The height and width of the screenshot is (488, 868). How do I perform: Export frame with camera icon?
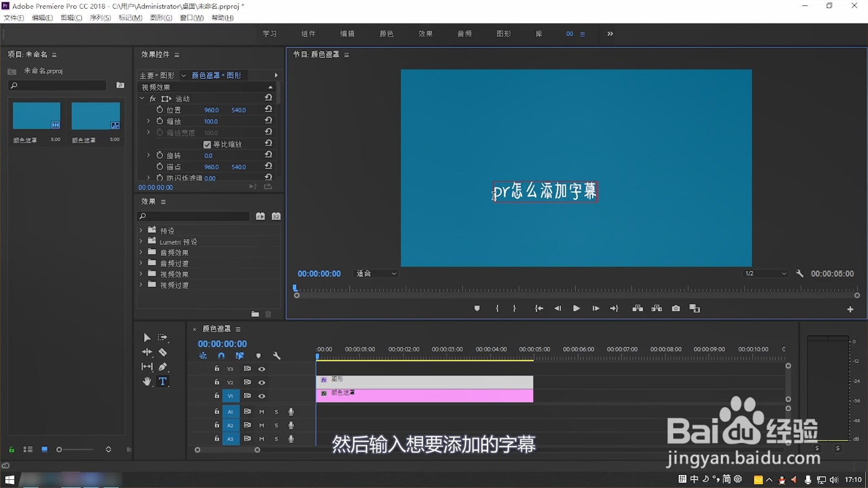(x=676, y=309)
